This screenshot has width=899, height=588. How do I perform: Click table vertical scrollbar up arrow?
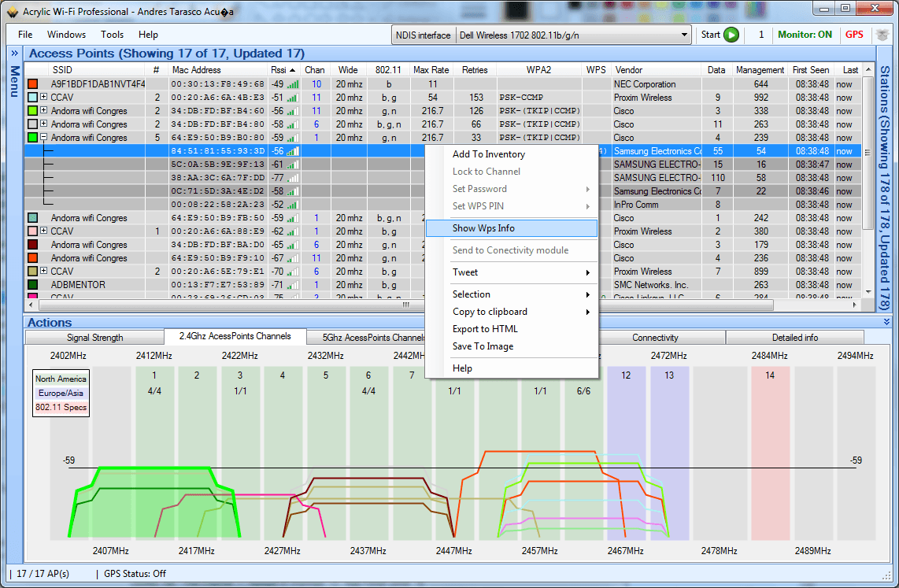pyautogui.click(x=868, y=70)
